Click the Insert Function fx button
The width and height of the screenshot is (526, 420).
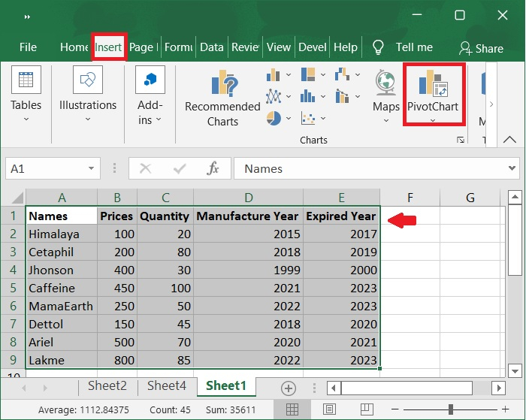click(213, 169)
